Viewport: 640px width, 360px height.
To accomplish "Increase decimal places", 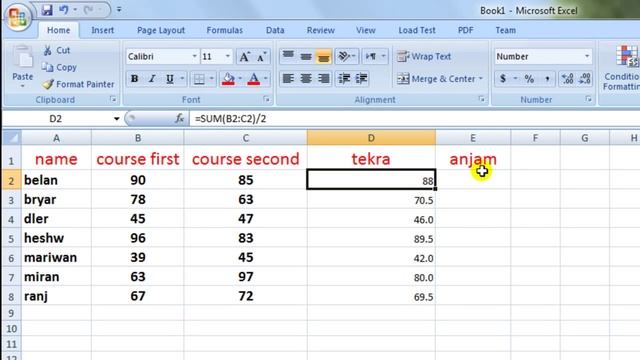I will (567, 79).
